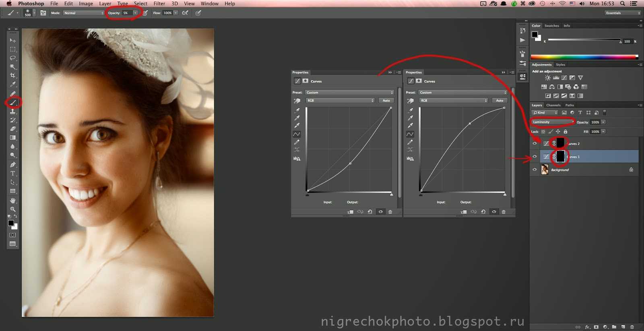
Task: Select the Crop tool
Action: click(x=13, y=75)
